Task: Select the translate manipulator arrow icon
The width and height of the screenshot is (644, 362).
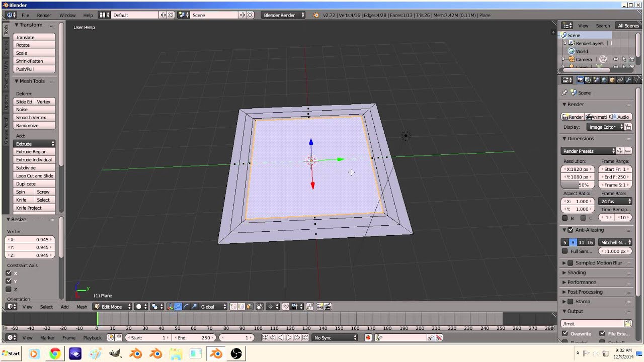Action: (178, 307)
